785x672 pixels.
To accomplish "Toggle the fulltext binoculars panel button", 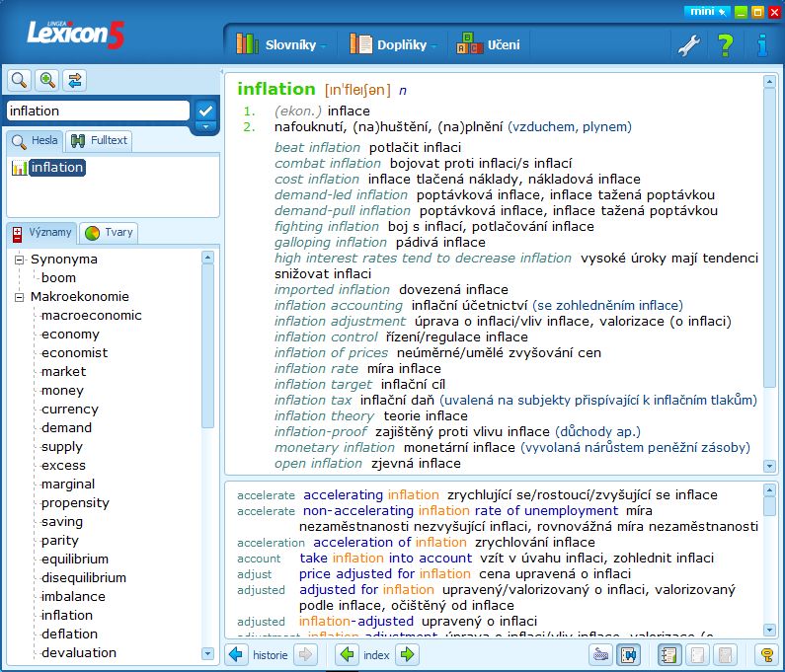I will [x=628, y=654].
